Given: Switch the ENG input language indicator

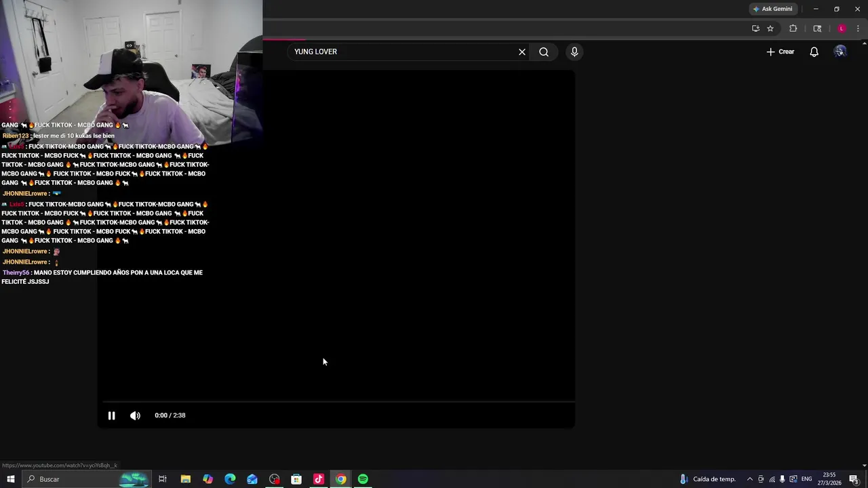Looking at the screenshot, I should [806, 479].
